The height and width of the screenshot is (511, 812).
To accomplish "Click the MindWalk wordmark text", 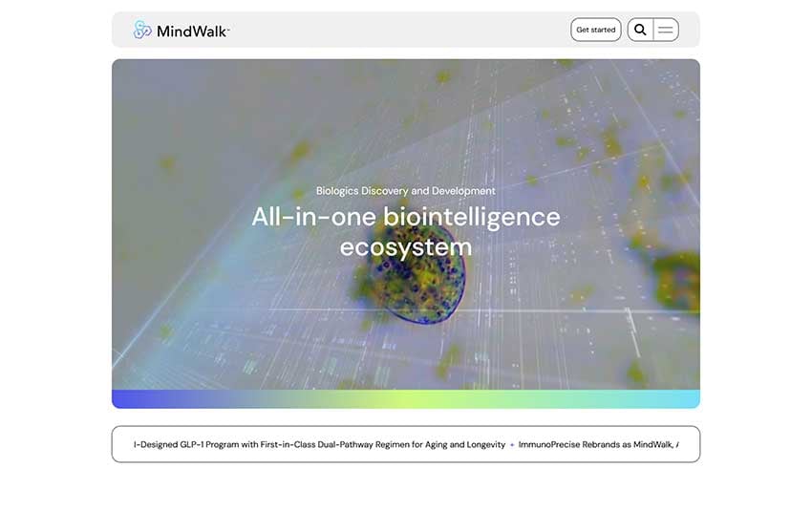I will (x=193, y=31).
